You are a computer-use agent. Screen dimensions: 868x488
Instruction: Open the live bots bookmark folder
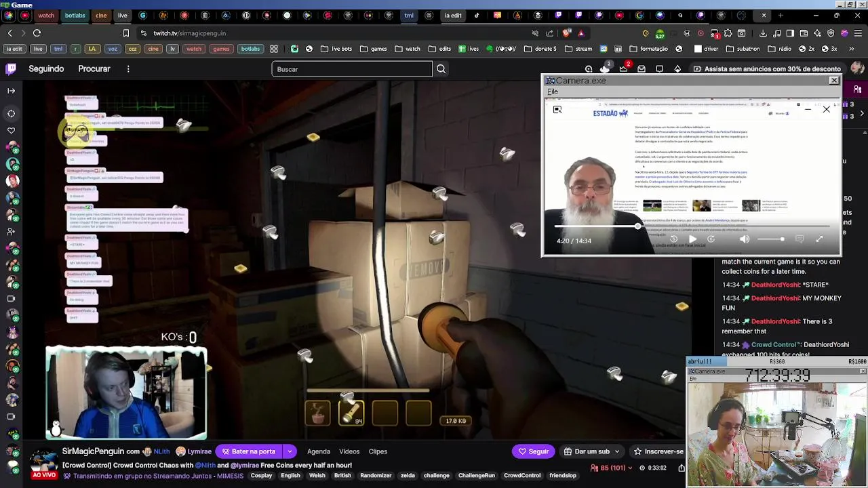pos(336,49)
